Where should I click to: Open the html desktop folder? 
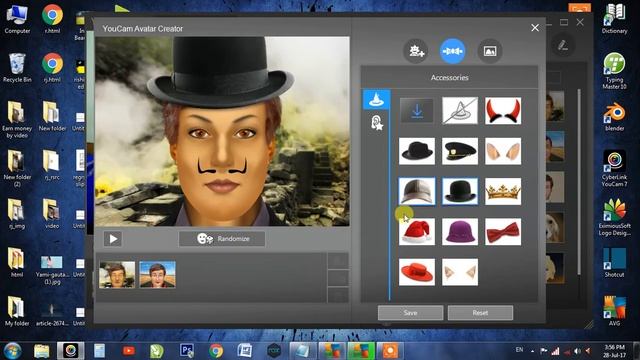[17, 263]
